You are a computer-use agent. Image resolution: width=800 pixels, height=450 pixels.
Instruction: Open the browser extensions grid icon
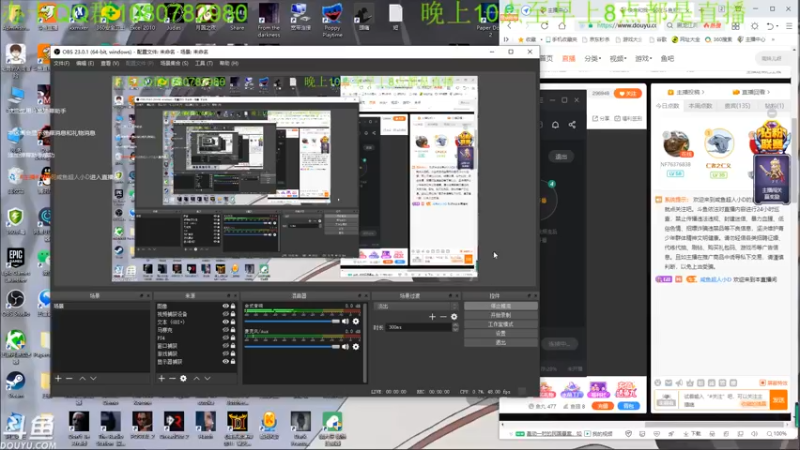[736, 26]
